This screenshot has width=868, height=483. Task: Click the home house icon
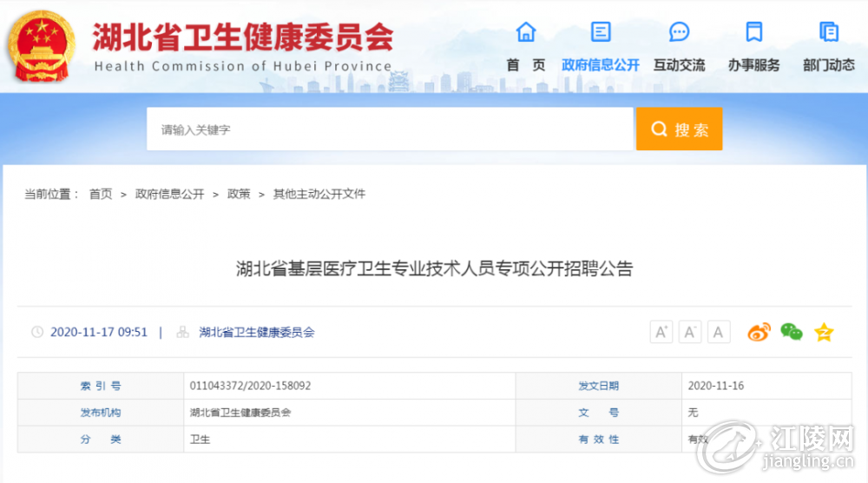(526, 31)
